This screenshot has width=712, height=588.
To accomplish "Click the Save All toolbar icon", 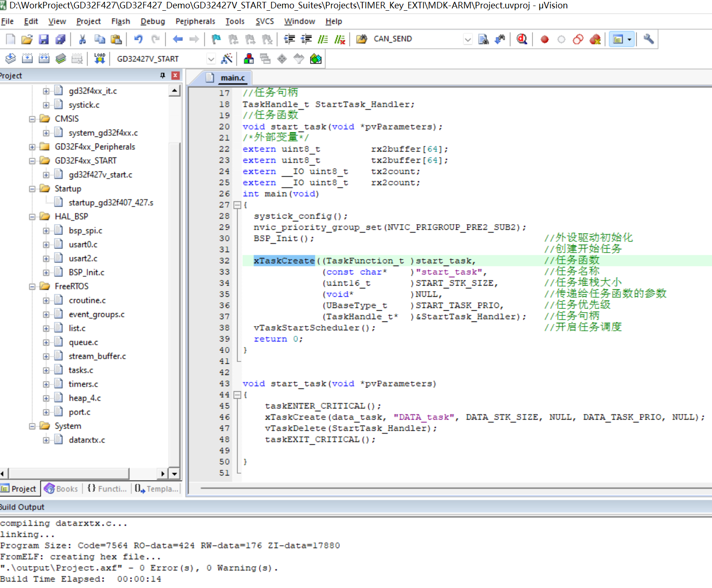I will pyautogui.click(x=60, y=40).
